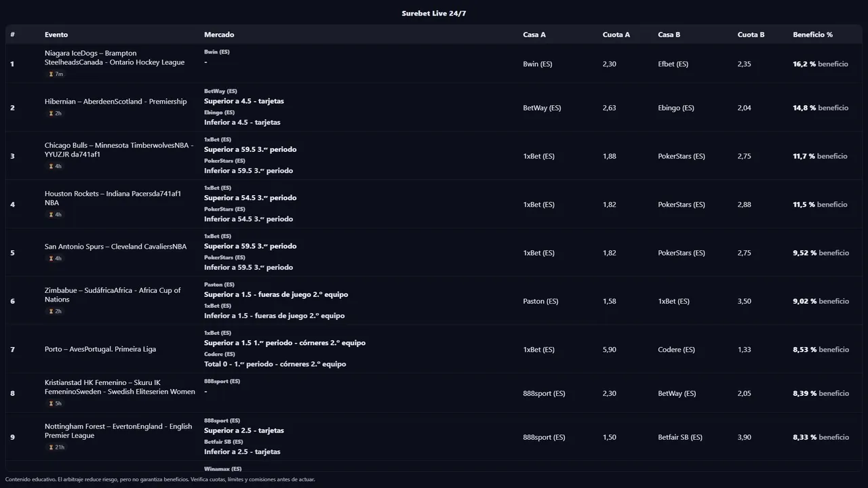Select the Cuota A column header
This screenshot has height=488, width=868.
tap(616, 35)
